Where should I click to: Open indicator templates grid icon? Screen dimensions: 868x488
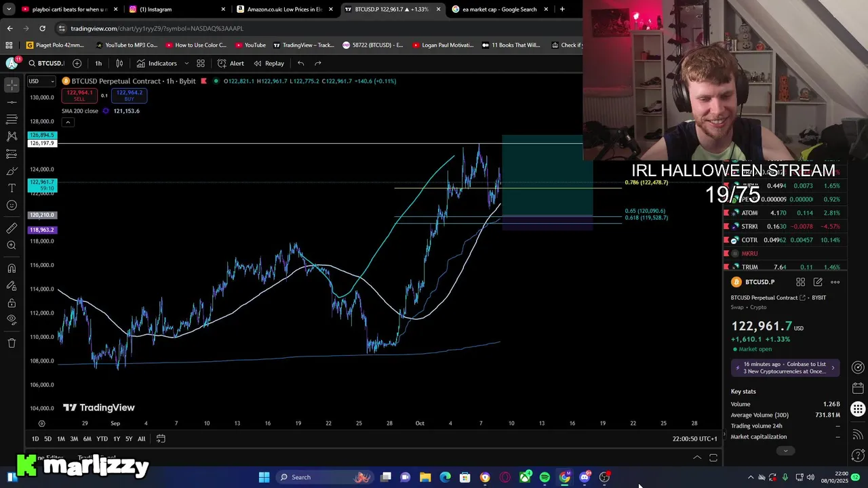pos(201,63)
